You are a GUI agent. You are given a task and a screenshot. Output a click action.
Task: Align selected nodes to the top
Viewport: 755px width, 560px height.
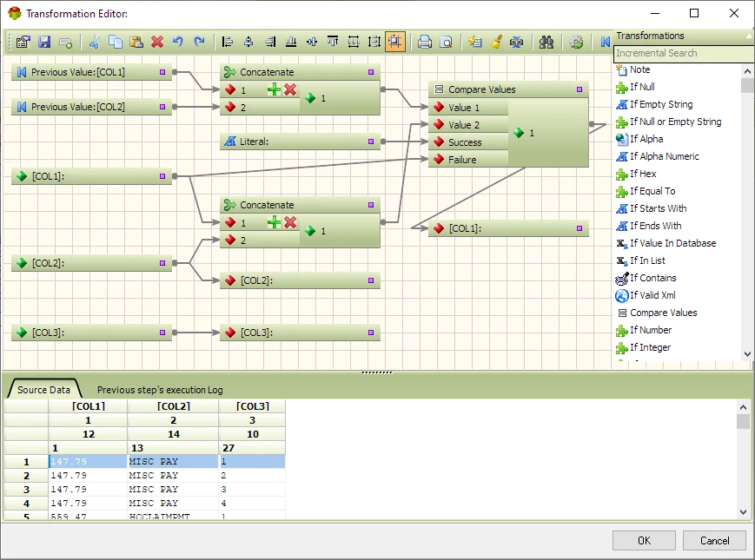(x=333, y=42)
